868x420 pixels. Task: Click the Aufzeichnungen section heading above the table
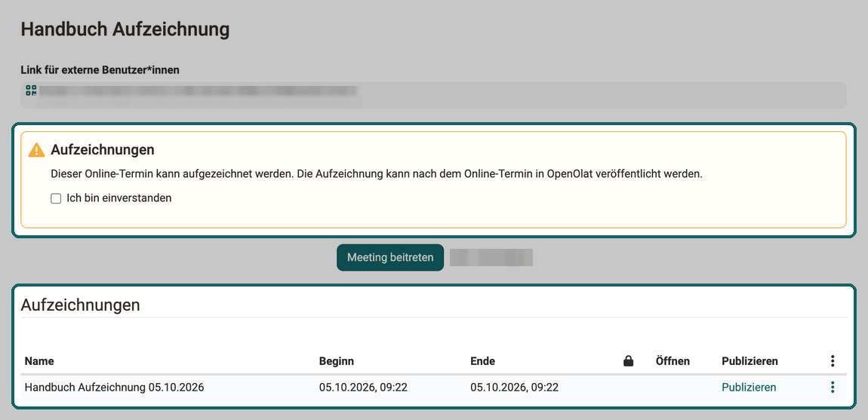80,305
